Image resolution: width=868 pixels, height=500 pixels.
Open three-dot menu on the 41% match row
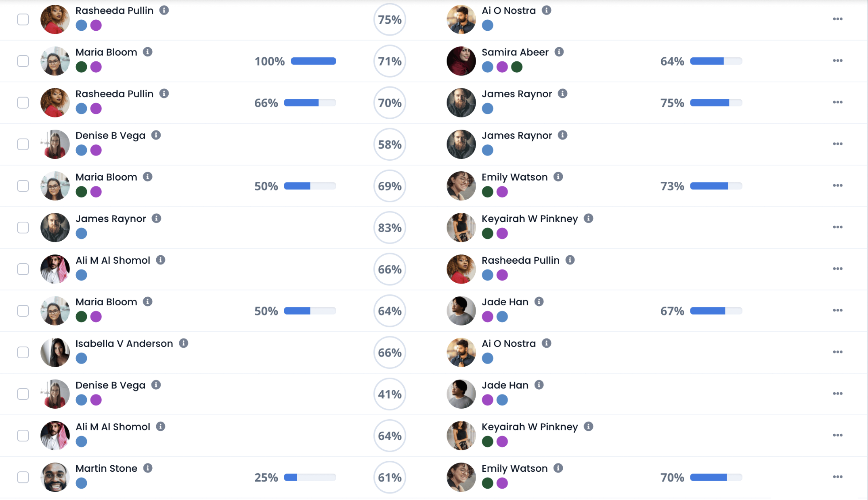click(x=837, y=393)
